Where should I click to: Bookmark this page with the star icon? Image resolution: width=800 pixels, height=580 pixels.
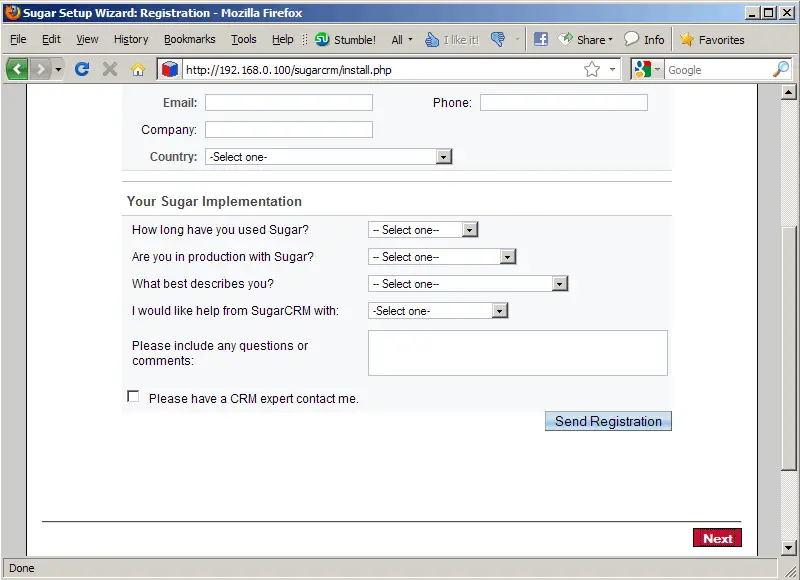pos(592,69)
